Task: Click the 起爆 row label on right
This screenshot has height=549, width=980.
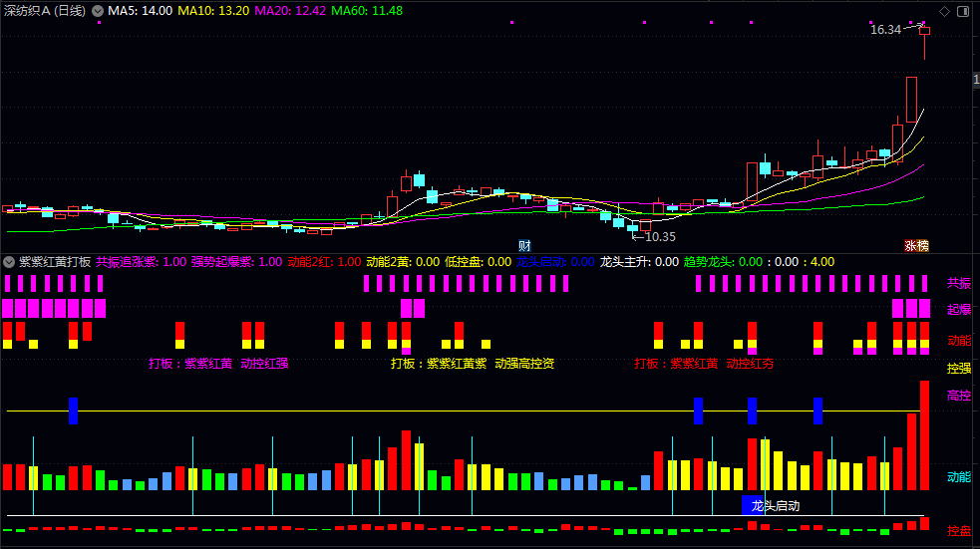Action: 959,309
